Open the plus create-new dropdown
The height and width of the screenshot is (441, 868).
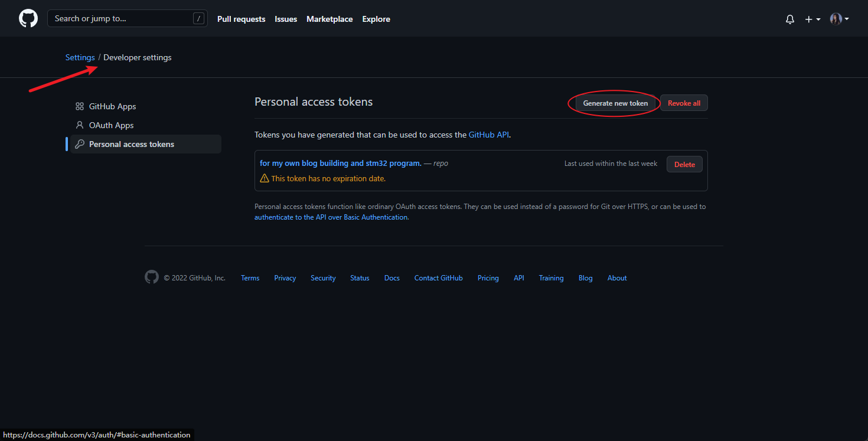812,19
